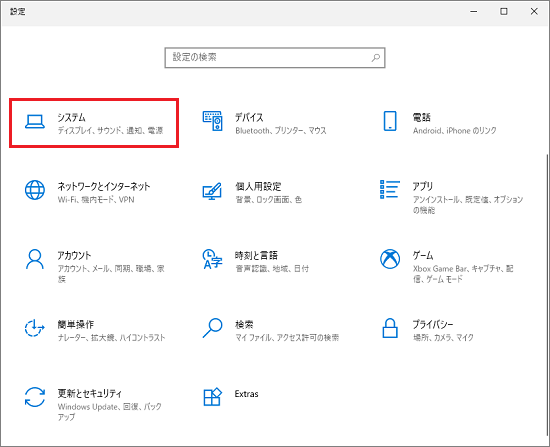This screenshot has height=447, width=550.
Task: Click the ナレーター、拡大鏡、ハイコントラスト description
Action: click(x=112, y=338)
